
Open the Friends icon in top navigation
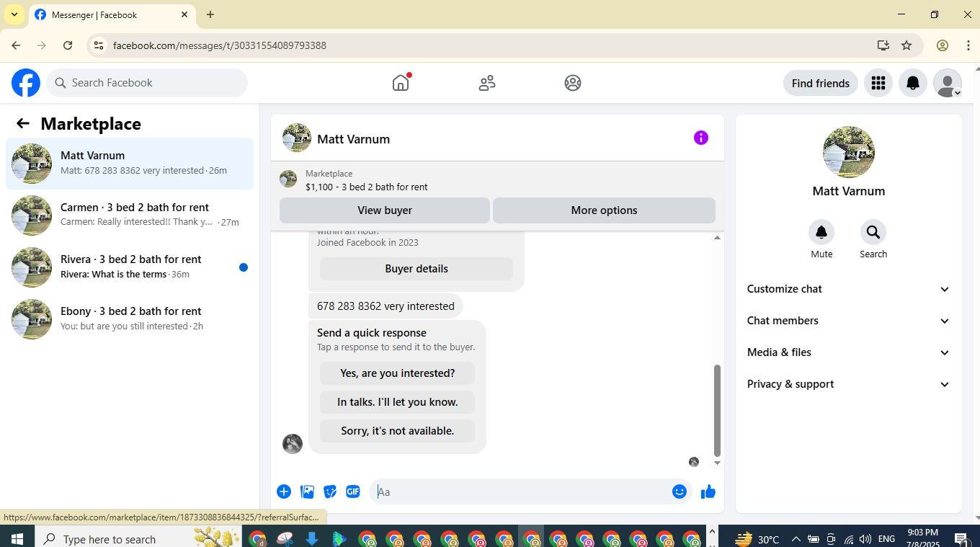pos(487,83)
